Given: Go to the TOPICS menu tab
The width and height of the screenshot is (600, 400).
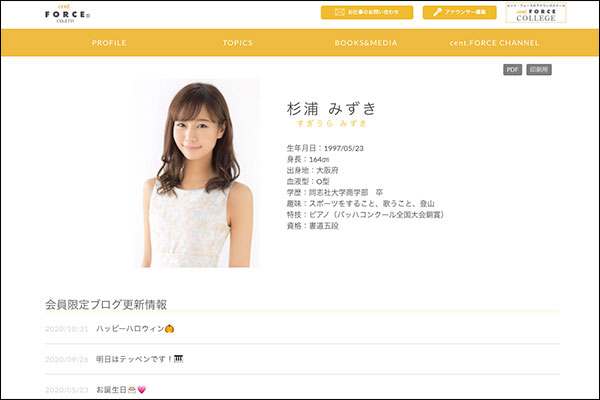Looking at the screenshot, I should tap(237, 43).
